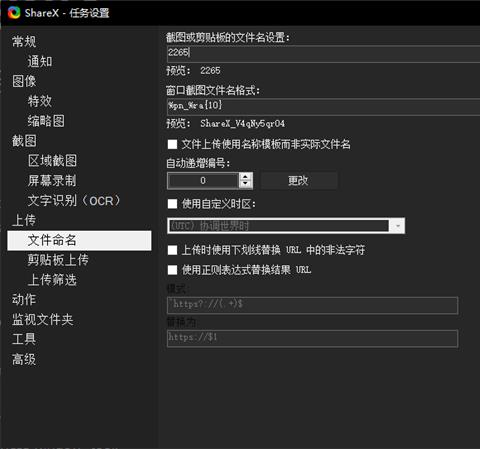Decrease auto increment number with down arrow

pos(246,184)
